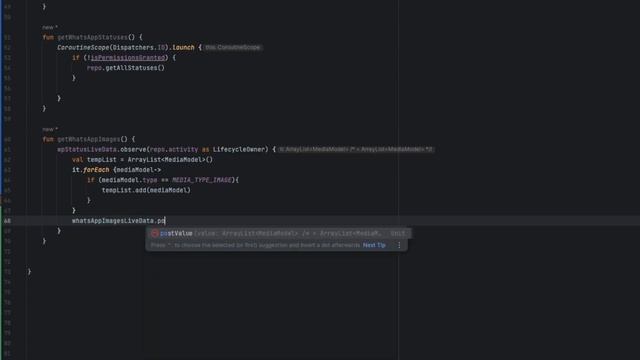Click the 'val tempList = ArrayList<MediaModel>()' line

tap(142, 160)
